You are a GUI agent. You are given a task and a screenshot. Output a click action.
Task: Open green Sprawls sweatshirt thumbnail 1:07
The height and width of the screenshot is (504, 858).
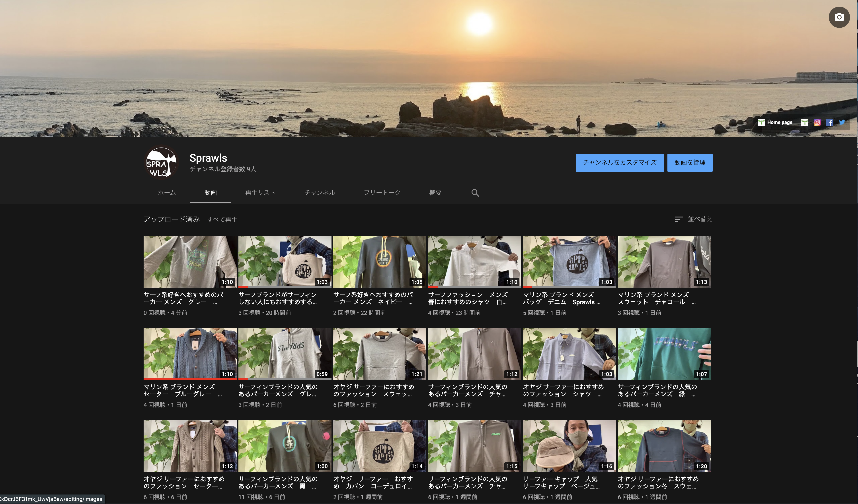click(x=664, y=354)
